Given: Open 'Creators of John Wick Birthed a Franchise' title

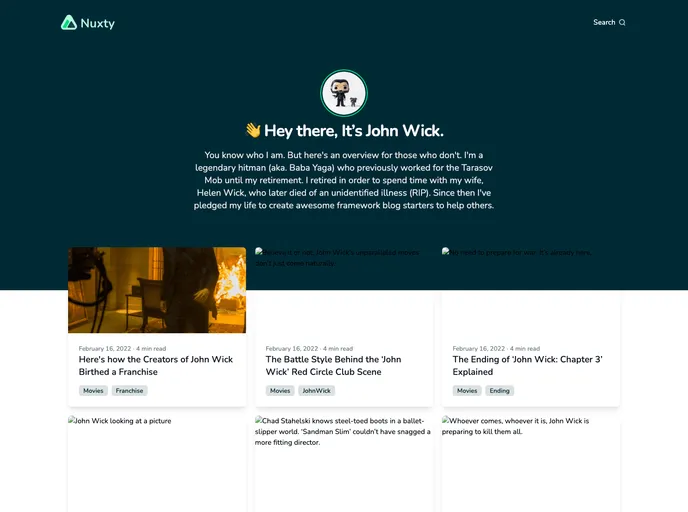Looking at the screenshot, I should pyautogui.click(x=156, y=365).
